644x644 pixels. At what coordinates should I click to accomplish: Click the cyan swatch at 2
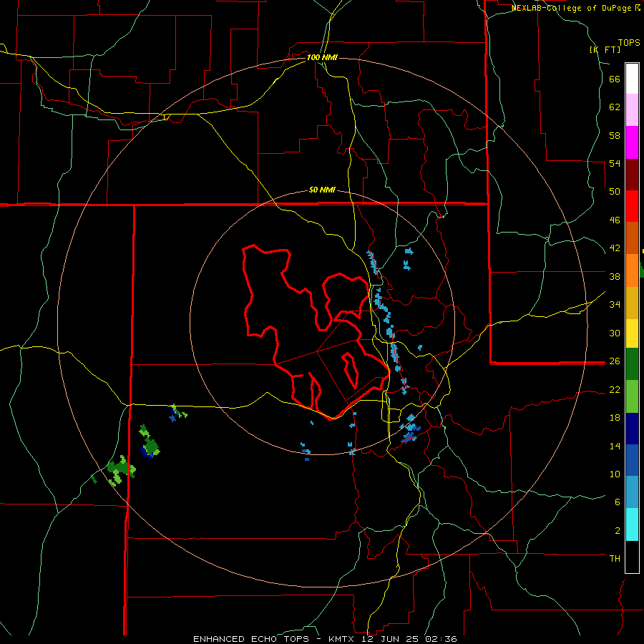(632, 525)
